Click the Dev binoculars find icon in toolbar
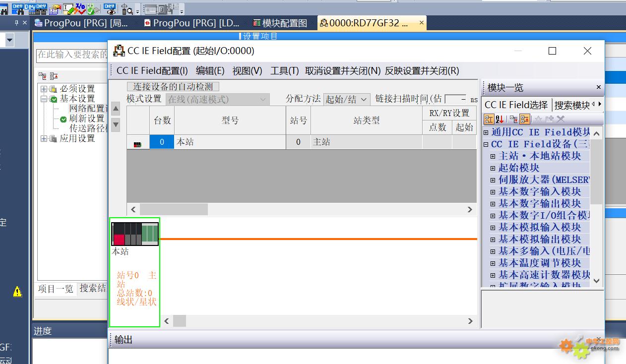Viewport: 626px width, 364px height. (17, 8)
